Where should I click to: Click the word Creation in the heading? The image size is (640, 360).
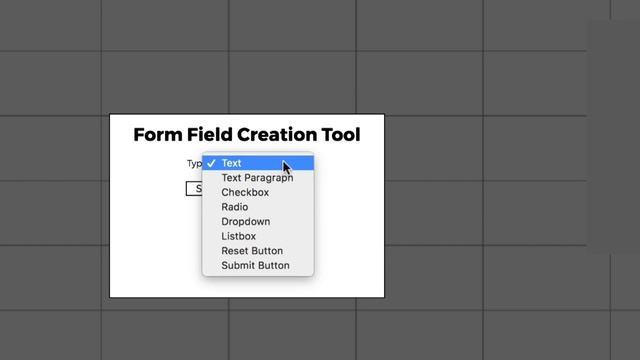pyautogui.click(x=277, y=135)
